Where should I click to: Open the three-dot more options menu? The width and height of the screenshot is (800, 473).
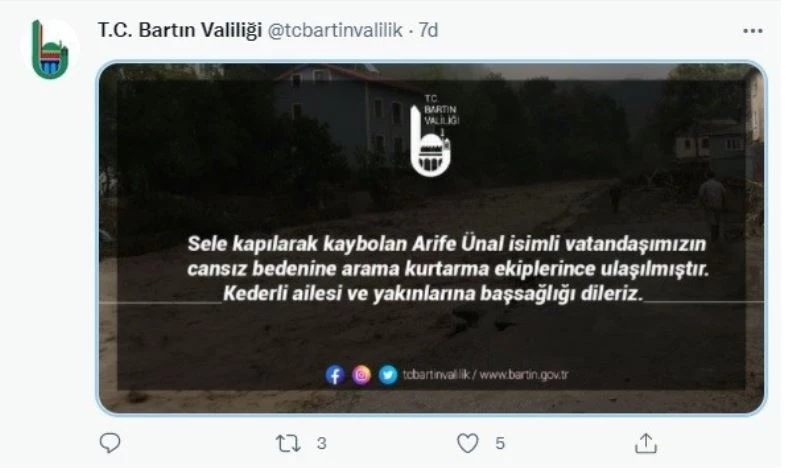point(753,31)
